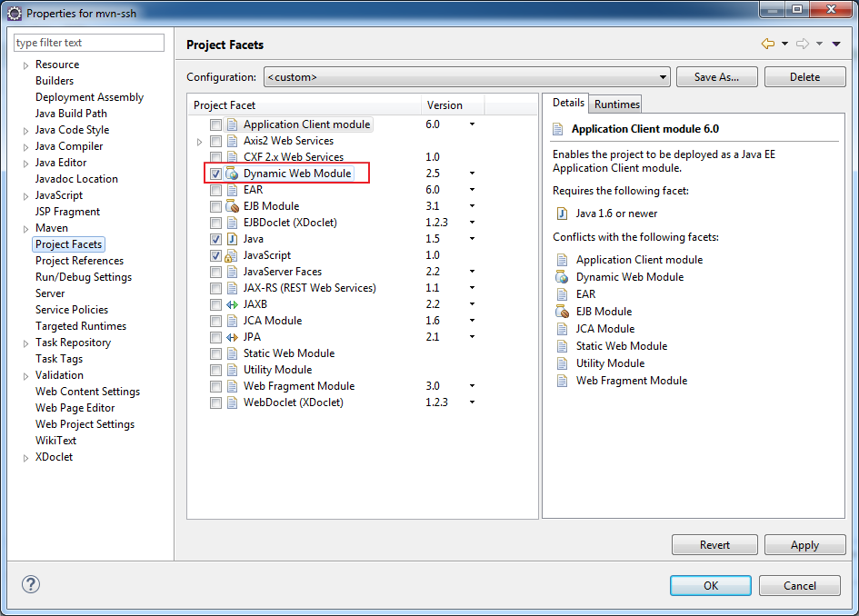Click the Delete configuration button
Image resolution: width=859 pixels, height=616 pixels.
[x=804, y=77]
